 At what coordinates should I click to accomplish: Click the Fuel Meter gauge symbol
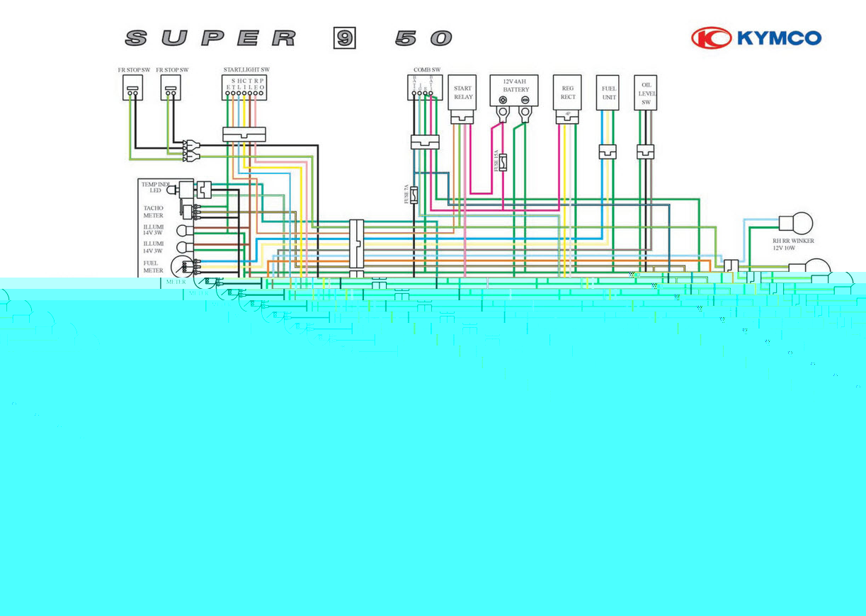point(183,266)
